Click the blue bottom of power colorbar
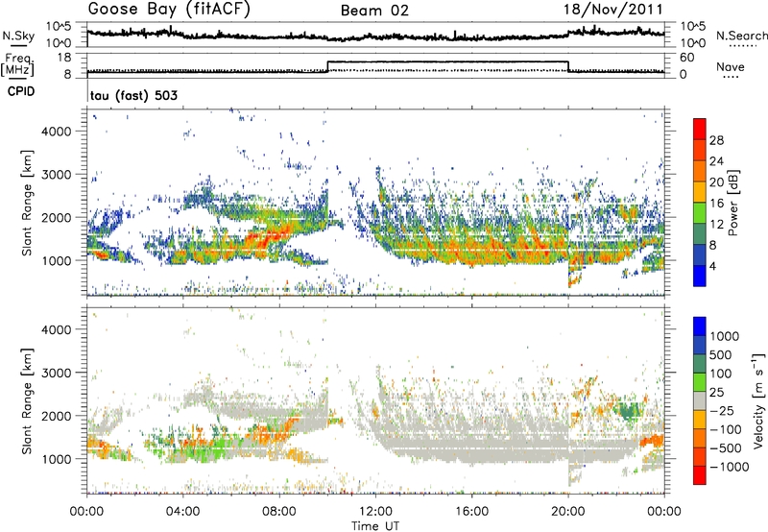Viewport: 768px width, 532px height. click(700, 276)
